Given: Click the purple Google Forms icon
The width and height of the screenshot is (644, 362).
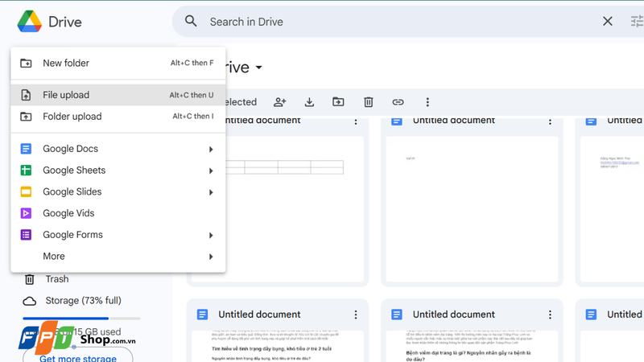Looking at the screenshot, I should [x=26, y=235].
